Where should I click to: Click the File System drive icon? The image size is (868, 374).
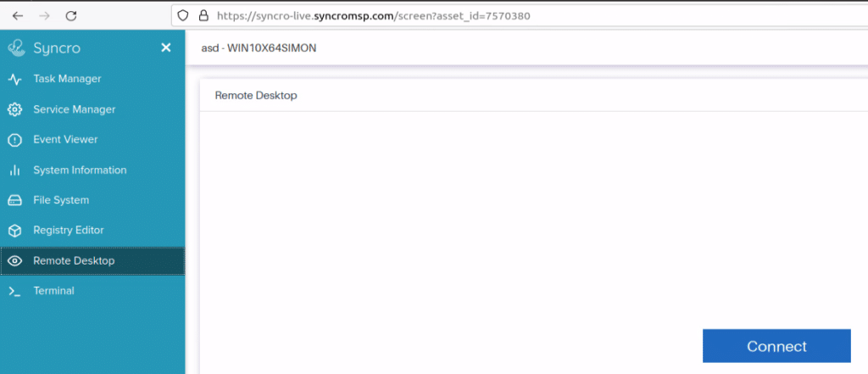click(x=15, y=200)
